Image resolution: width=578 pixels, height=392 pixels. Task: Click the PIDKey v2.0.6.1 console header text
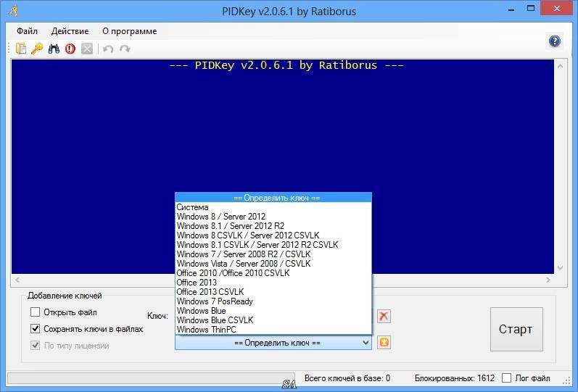point(286,66)
